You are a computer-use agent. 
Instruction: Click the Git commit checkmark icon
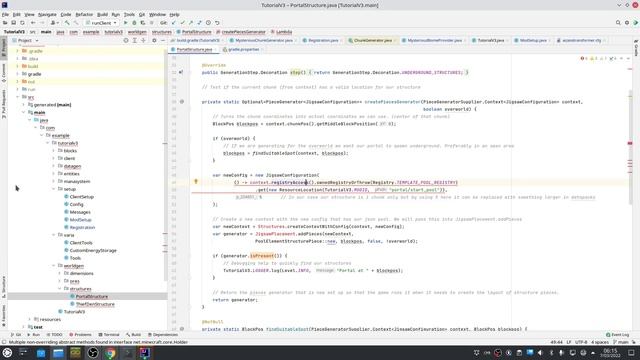[x=182, y=23]
